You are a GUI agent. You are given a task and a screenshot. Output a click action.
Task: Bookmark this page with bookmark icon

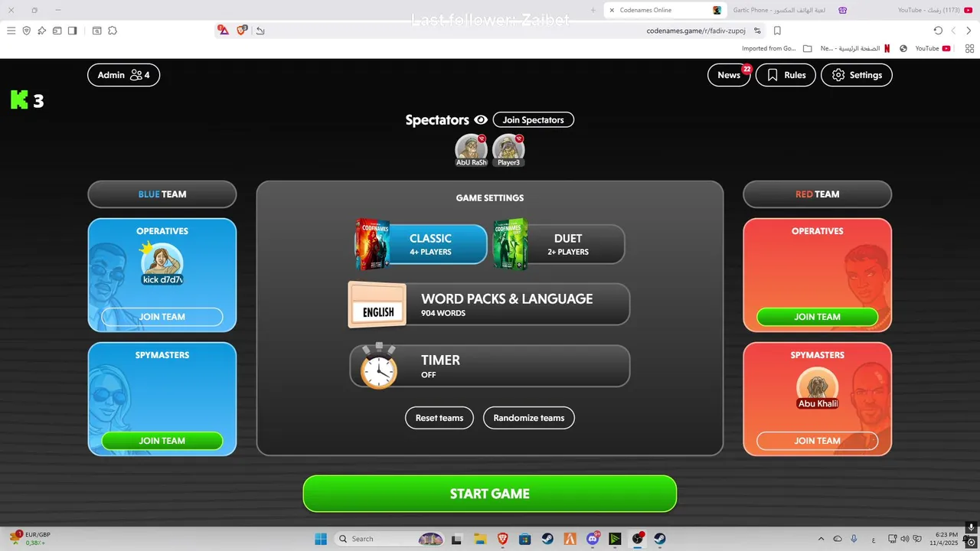pos(777,31)
